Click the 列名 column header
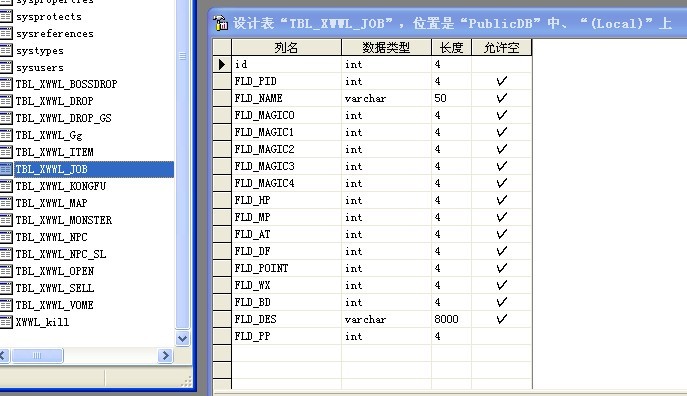Viewport: 687px width, 396px height. (x=286, y=47)
